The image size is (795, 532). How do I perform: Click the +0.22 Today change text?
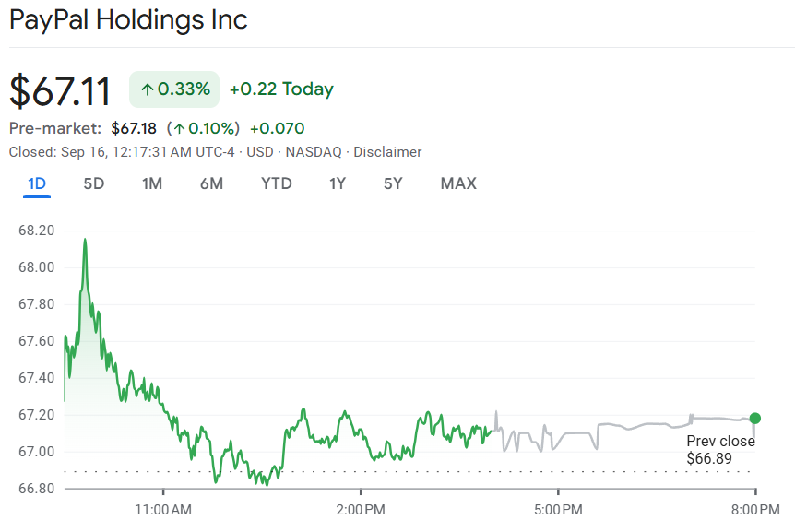(x=281, y=89)
